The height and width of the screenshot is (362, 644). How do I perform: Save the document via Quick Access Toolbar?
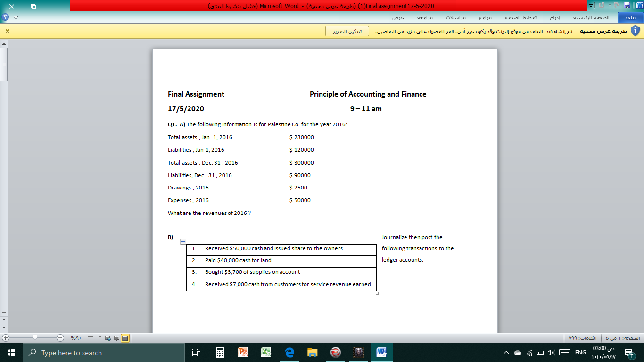[x=627, y=5]
